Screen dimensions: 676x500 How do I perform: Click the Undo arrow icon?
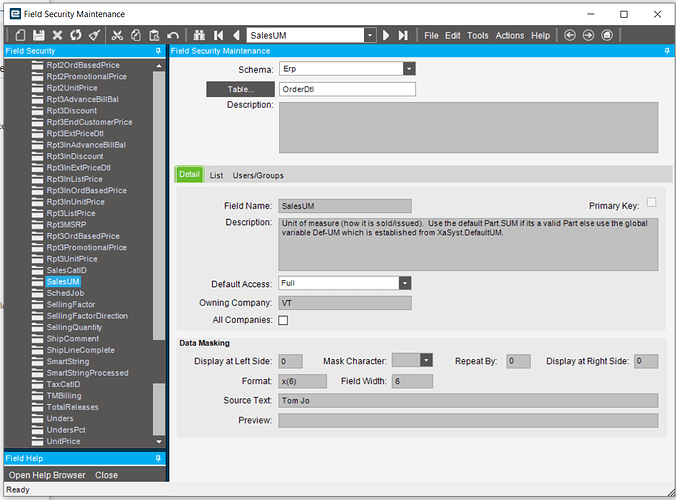173,35
